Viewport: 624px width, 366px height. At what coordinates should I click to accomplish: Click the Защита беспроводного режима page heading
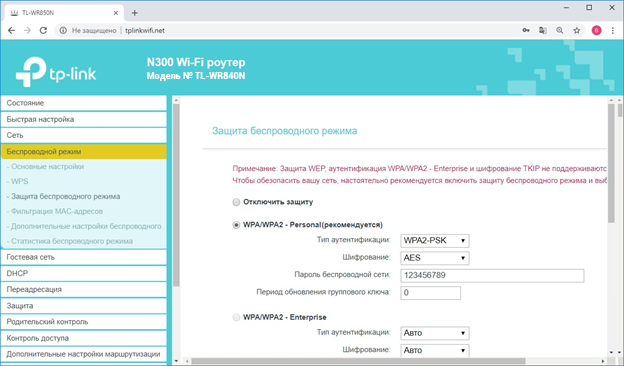pos(285,131)
